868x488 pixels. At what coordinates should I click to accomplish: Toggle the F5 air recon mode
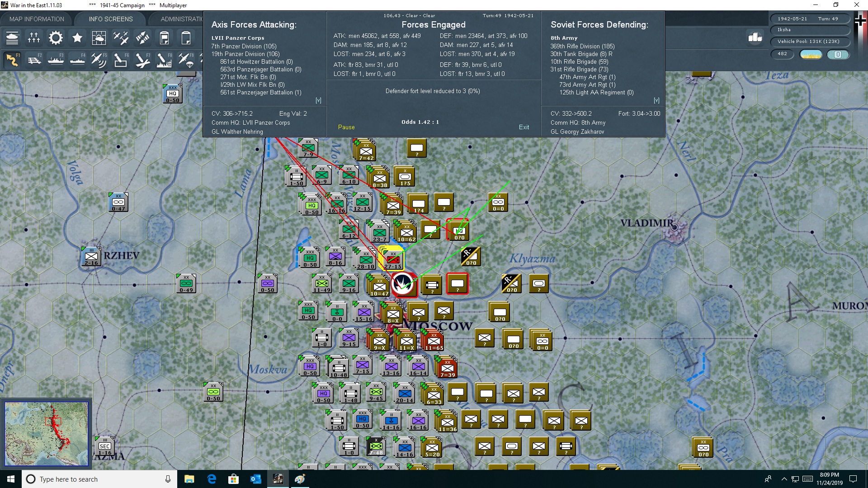click(x=99, y=60)
